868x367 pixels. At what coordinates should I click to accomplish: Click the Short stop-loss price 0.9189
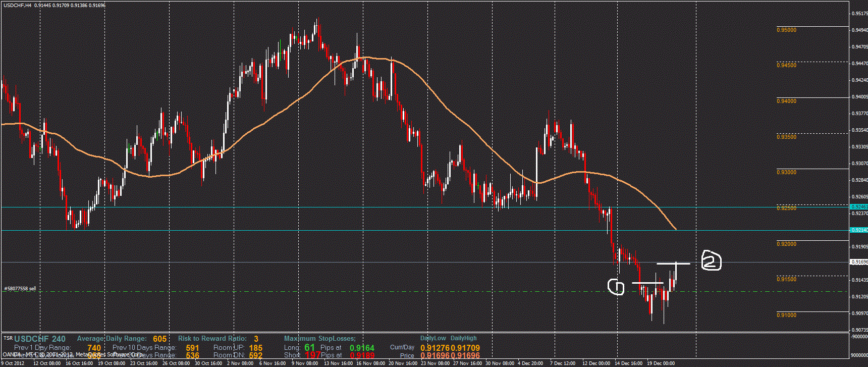(362, 355)
